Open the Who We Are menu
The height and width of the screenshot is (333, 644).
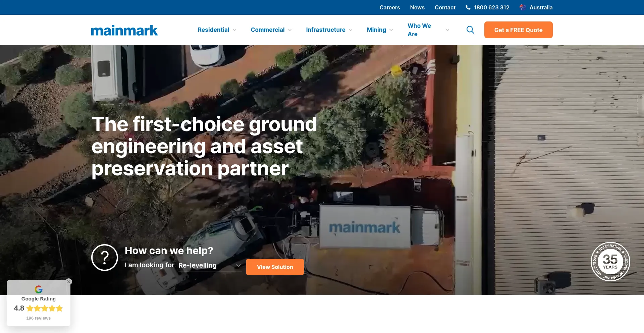(419, 30)
